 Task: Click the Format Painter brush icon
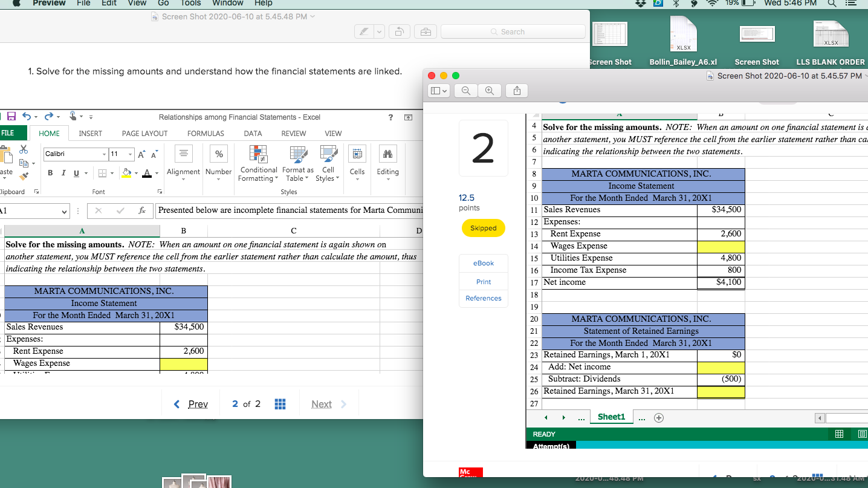point(24,177)
